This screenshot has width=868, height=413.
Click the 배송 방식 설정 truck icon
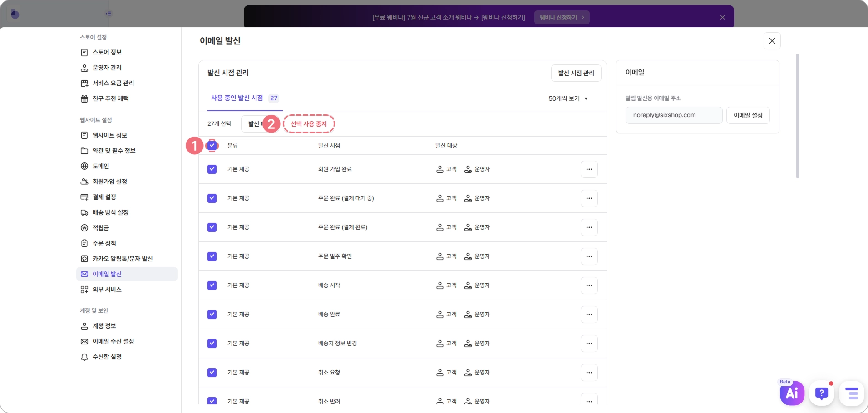coord(84,212)
